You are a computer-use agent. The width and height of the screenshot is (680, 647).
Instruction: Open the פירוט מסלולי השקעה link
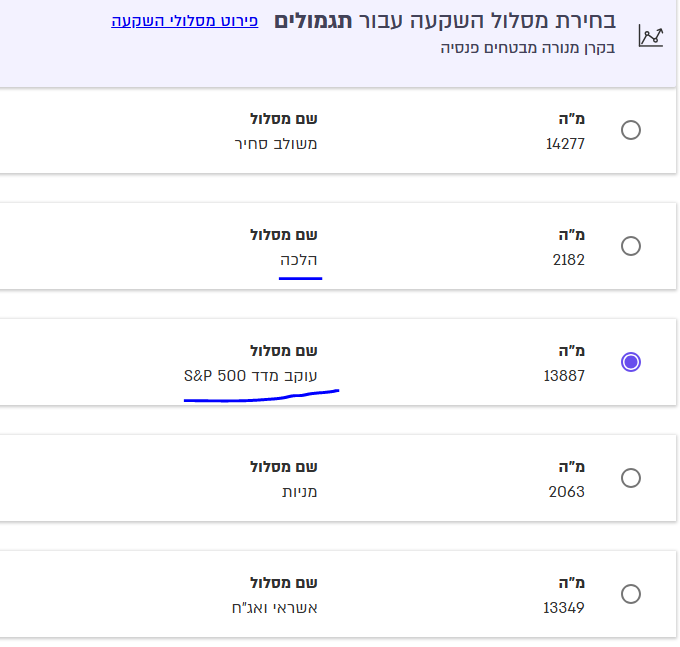click(185, 20)
